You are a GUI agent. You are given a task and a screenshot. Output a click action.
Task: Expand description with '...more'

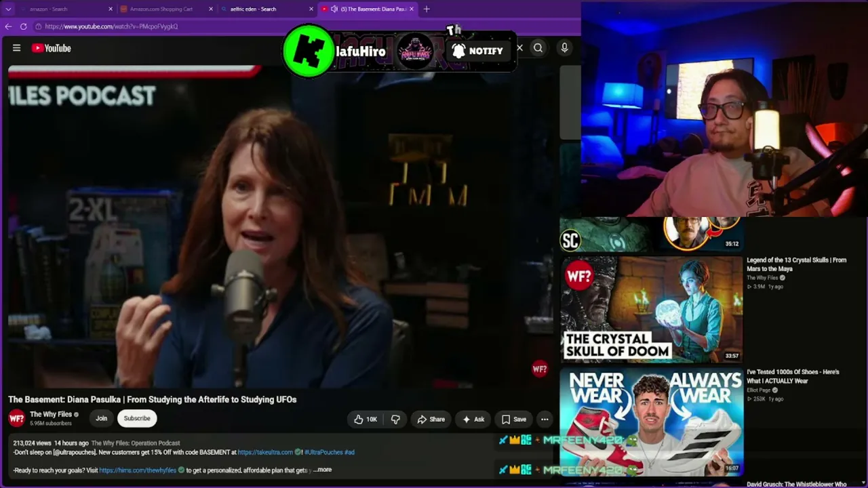coord(323,470)
